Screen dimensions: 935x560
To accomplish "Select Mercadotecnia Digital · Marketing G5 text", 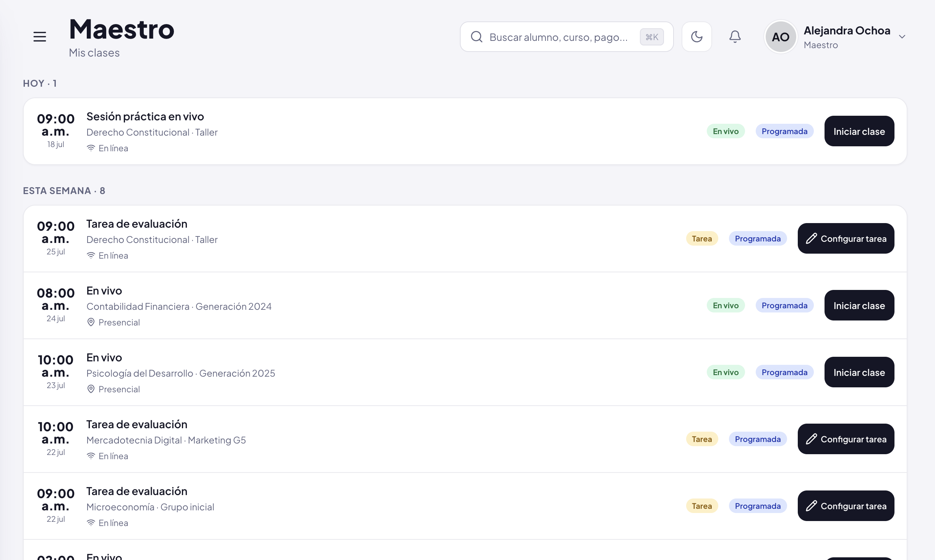I will pyautogui.click(x=166, y=440).
